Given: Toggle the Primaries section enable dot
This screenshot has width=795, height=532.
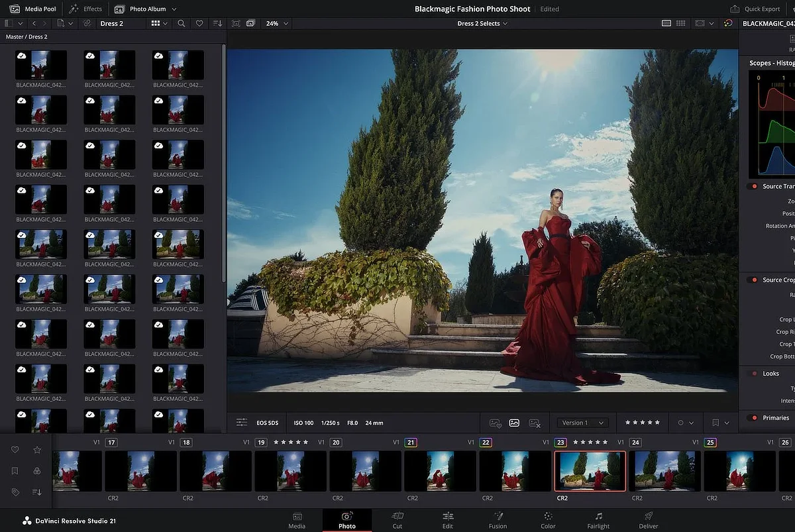Looking at the screenshot, I should tap(753, 418).
